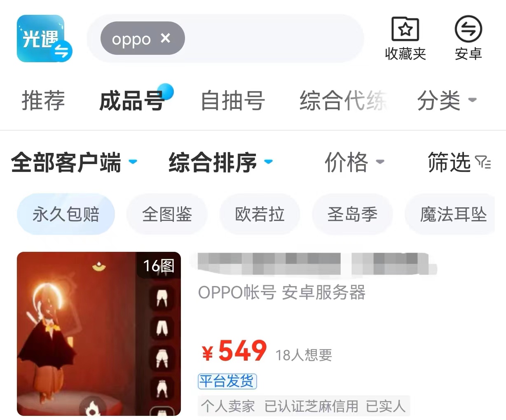
Task: Toggle the 全图鉴 filter chip
Action: (167, 214)
